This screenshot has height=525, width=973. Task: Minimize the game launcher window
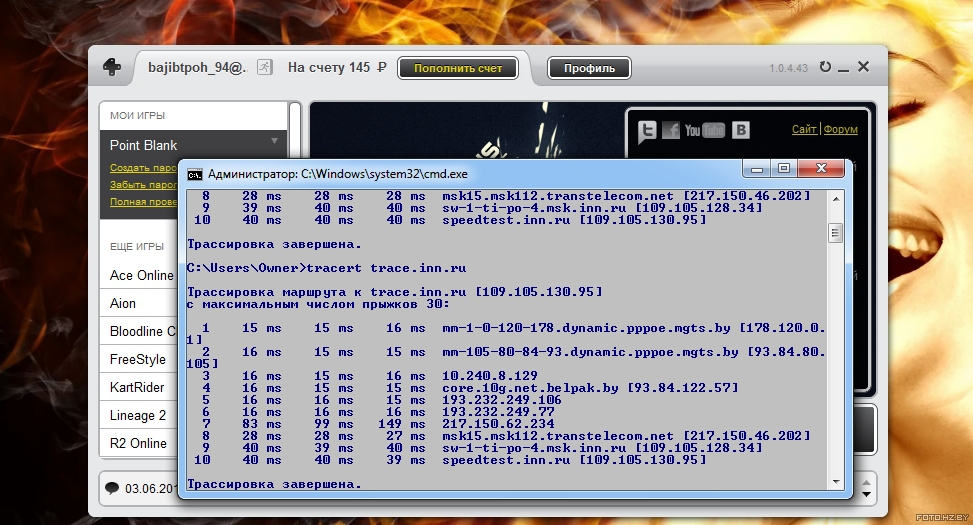pos(843,68)
